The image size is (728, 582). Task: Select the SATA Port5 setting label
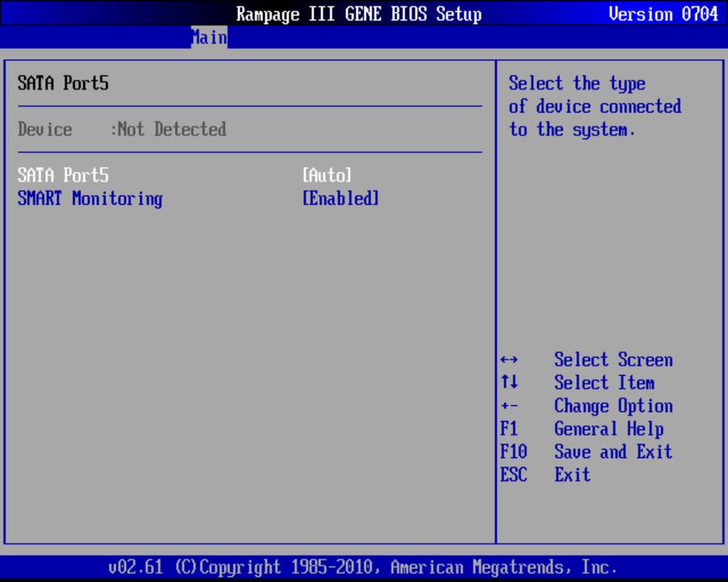pyautogui.click(x=63, y=175)
